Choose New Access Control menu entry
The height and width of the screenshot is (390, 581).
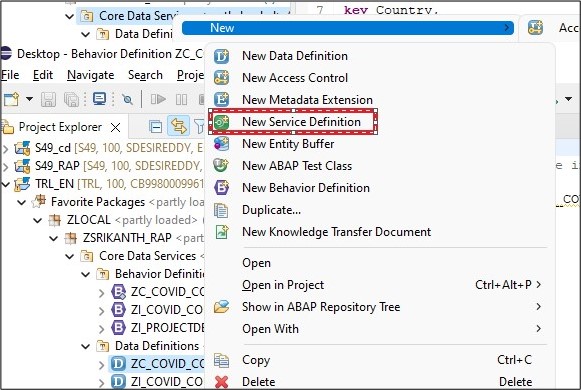295,78
